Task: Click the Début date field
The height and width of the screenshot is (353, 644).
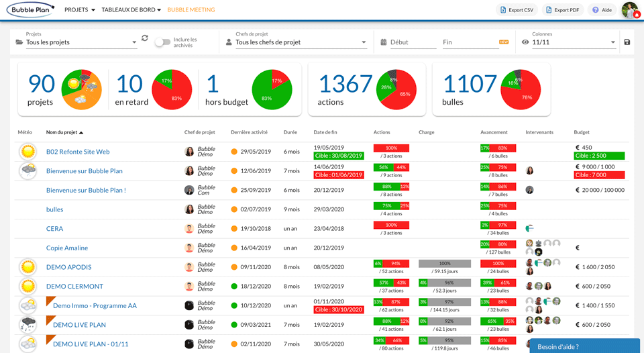Action: [413, 42]
